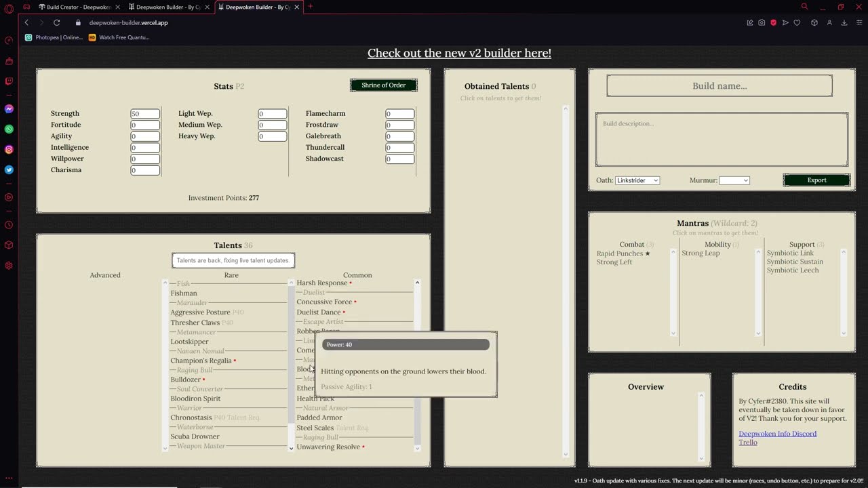Click the Build description box
This screenshot has height=488, width=868.
click(722, 140)
